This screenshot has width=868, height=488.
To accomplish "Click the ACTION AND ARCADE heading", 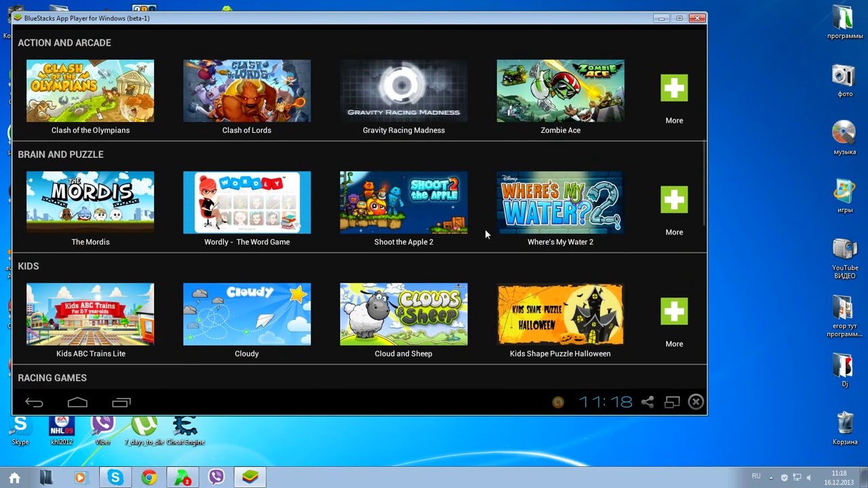I will (64, 43).
